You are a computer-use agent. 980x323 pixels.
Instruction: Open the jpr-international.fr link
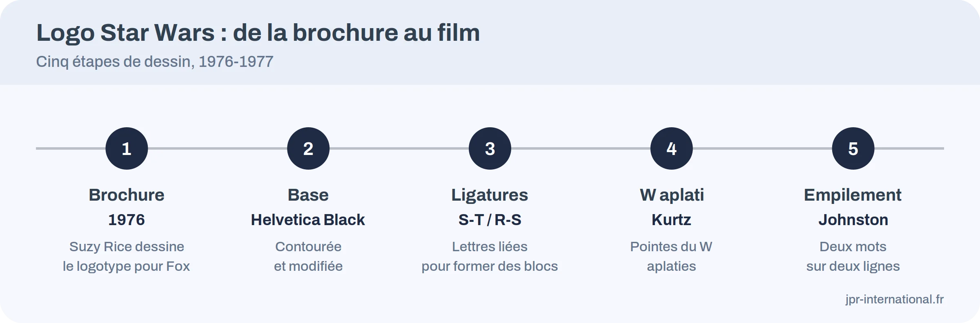click(x=895, y=299)
